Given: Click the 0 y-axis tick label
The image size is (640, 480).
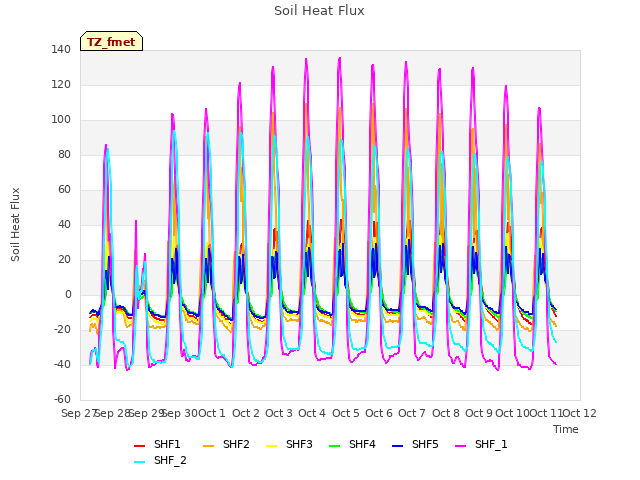Looking at the screenshot, I should pyautogui.click(x=68, y=294).
